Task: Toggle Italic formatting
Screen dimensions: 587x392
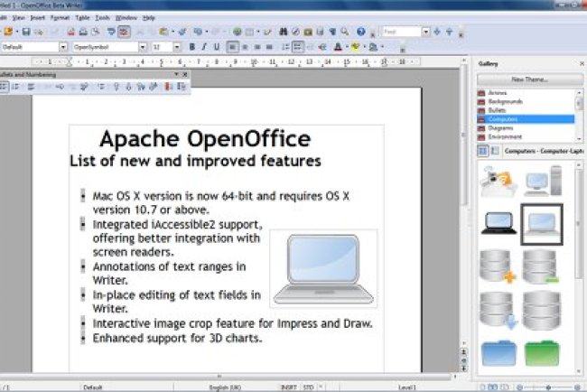Action: (204, 47)
